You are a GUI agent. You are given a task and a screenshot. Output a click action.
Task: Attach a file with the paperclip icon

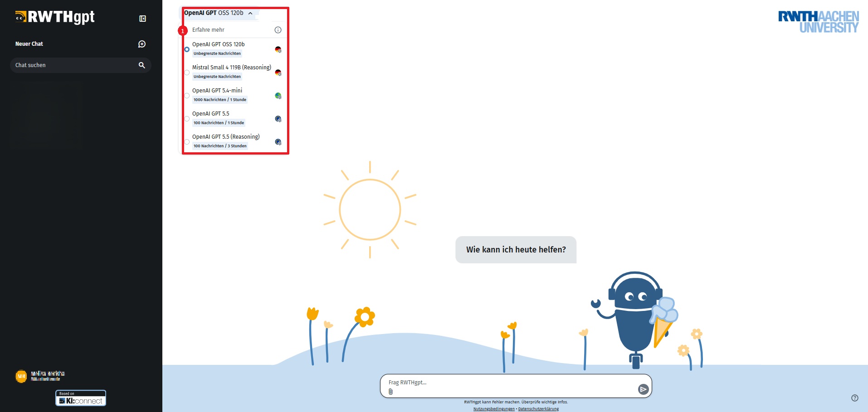390,392
